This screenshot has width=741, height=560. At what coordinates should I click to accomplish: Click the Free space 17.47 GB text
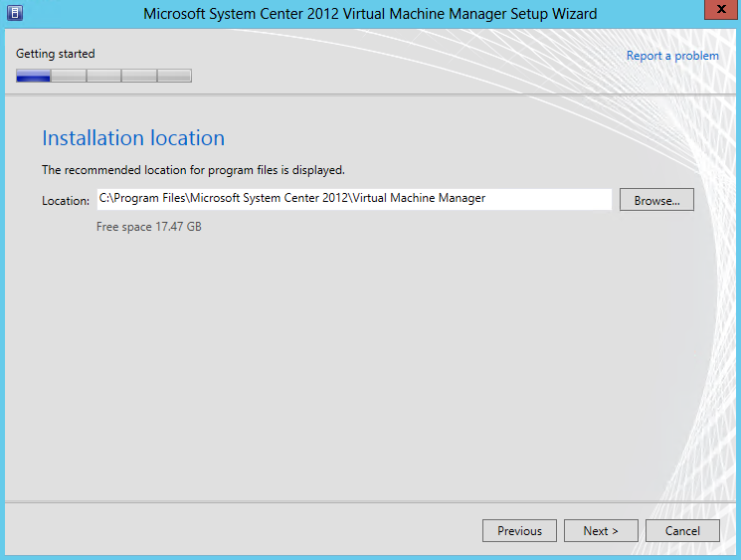pyautogui.click(x=149, y=227)
